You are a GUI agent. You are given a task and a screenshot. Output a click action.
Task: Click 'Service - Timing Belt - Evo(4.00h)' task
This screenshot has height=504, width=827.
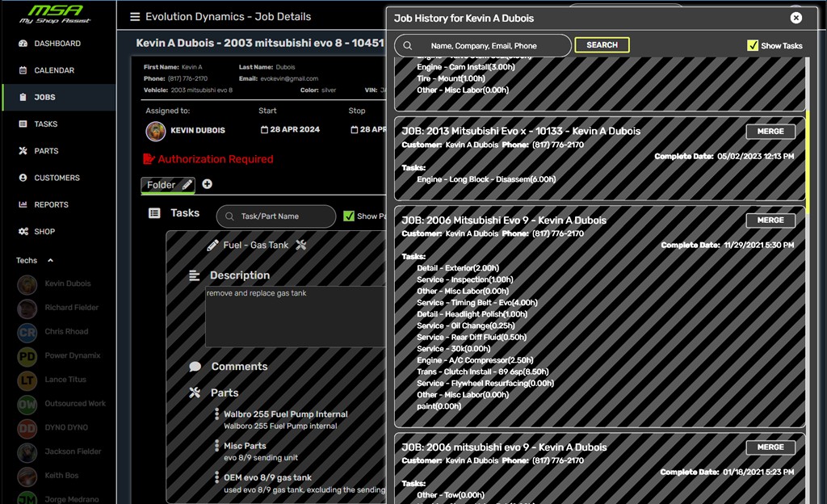[477, 303]
